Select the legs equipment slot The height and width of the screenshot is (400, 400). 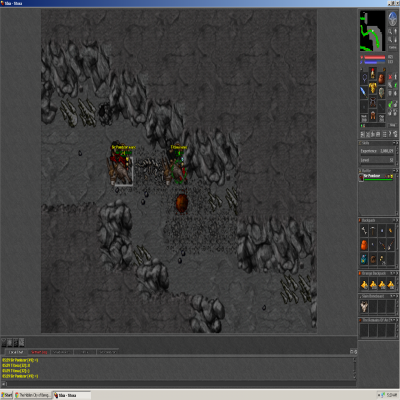click(x=373, y=102)
